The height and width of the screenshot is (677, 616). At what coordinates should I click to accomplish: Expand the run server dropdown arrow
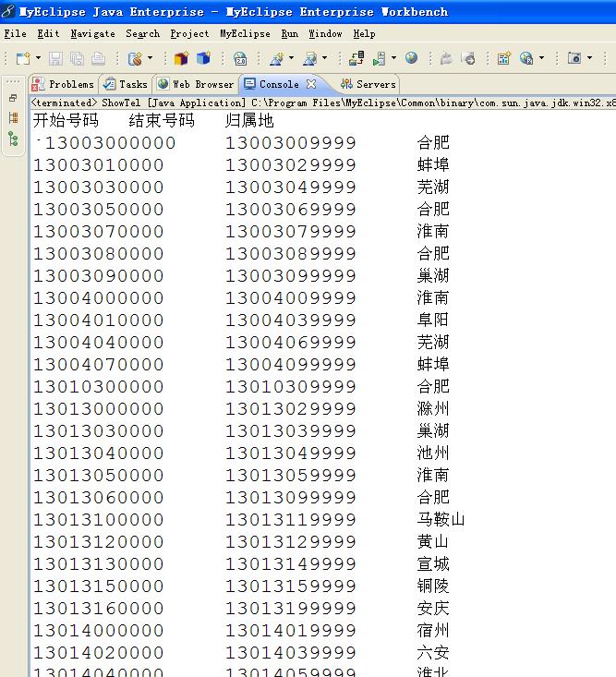coord(393,57)
